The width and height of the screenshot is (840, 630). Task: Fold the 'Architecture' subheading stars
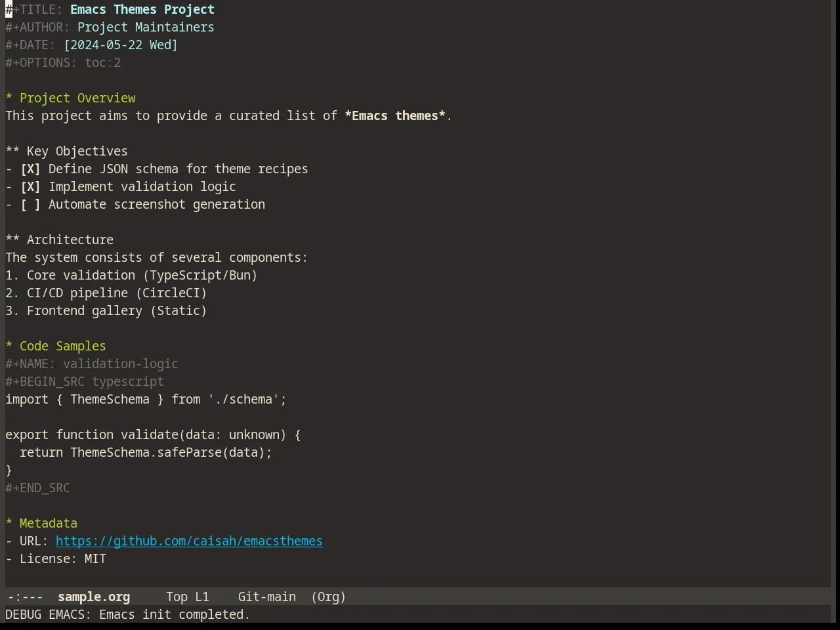click(x=12, y=240)
